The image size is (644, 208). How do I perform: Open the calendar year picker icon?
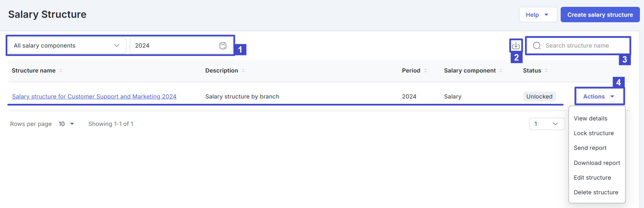(223, 45)
